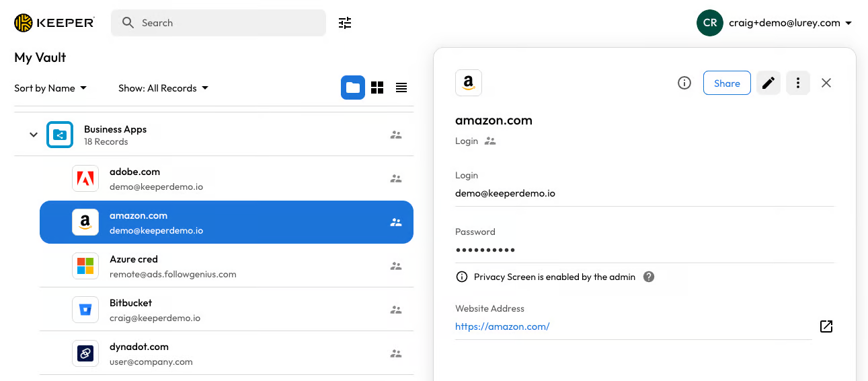Open the three-dot more options menu
868x381 pixels.
tap(798, 83)
